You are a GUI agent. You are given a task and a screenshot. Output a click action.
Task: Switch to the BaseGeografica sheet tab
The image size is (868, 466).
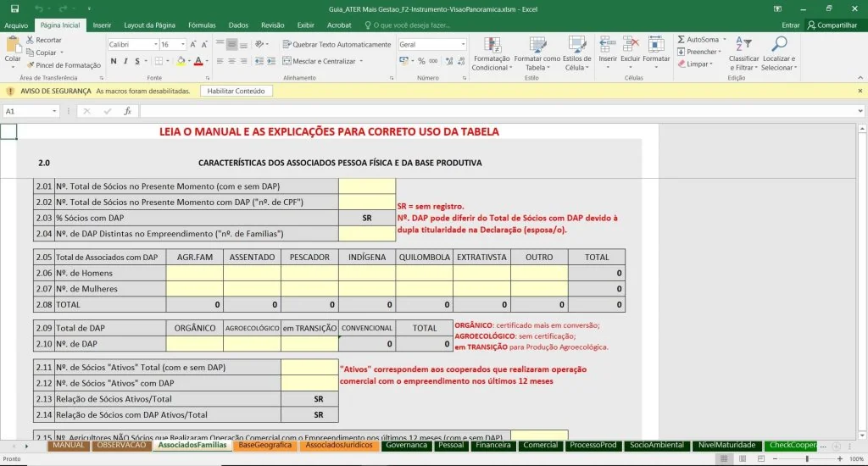[264, 445]
